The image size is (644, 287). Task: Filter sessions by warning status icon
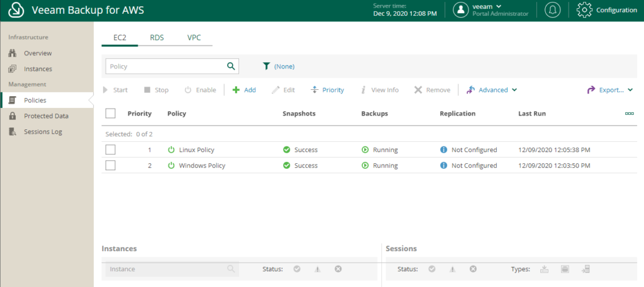[x=452, y=269]
